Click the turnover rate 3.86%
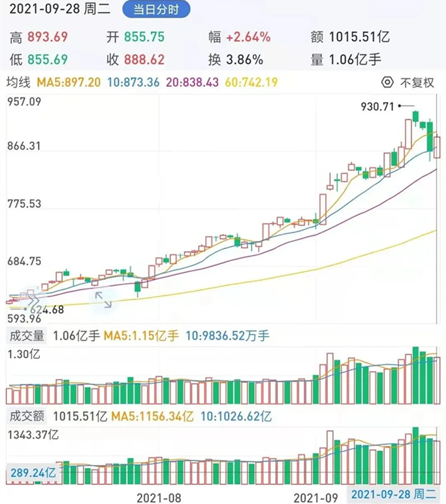This screenshot has height=504, width=446. 244,59
